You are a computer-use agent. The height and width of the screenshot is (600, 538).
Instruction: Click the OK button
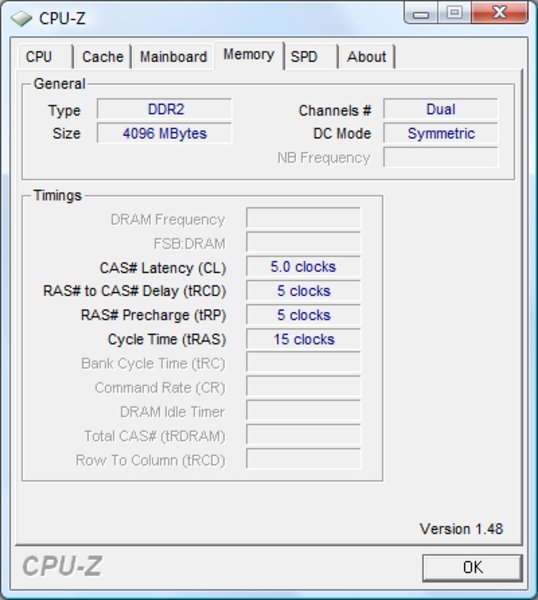tap(472, 567)
